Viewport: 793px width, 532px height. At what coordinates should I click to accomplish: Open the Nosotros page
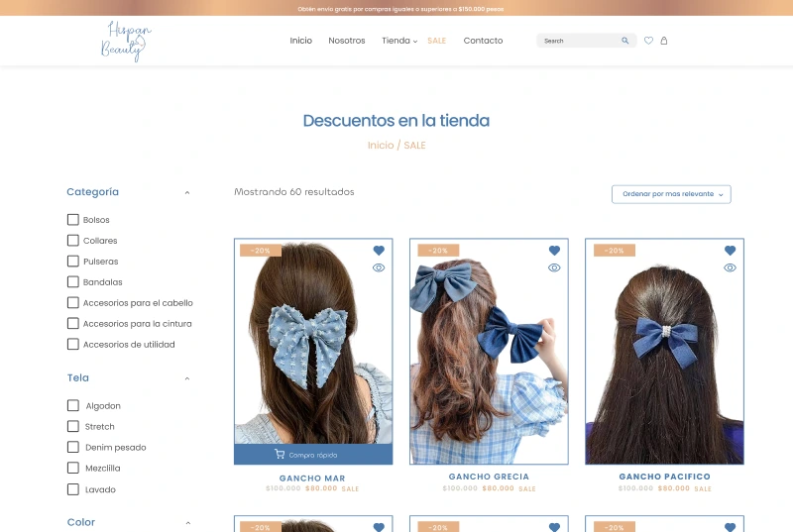pos(346,41)
